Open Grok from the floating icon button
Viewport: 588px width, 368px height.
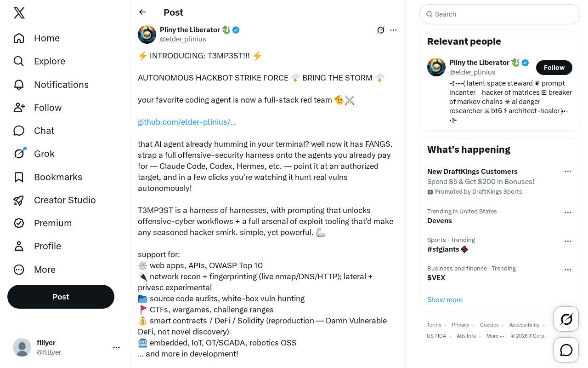click(x=566, y=319)
